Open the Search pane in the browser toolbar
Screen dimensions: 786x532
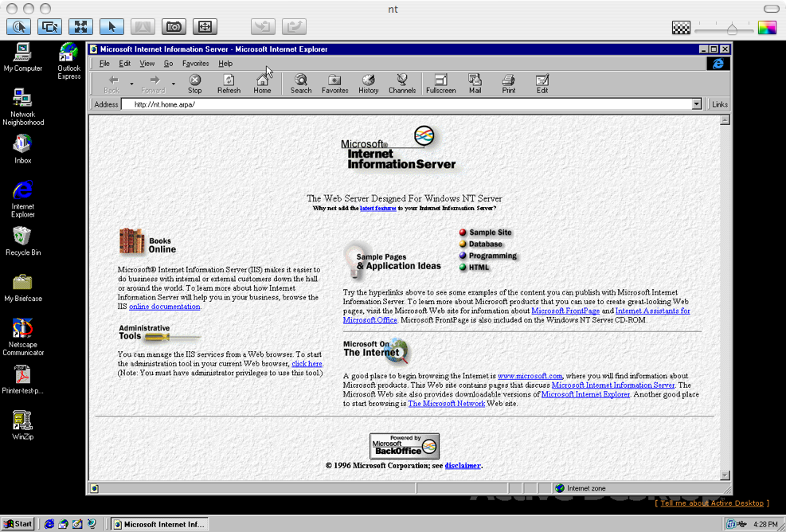301,84
